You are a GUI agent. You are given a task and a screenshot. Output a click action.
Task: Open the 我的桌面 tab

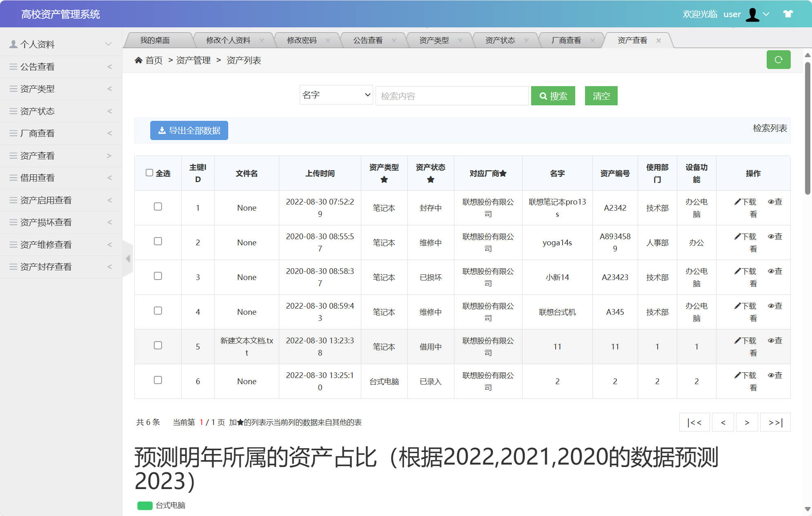154,40
